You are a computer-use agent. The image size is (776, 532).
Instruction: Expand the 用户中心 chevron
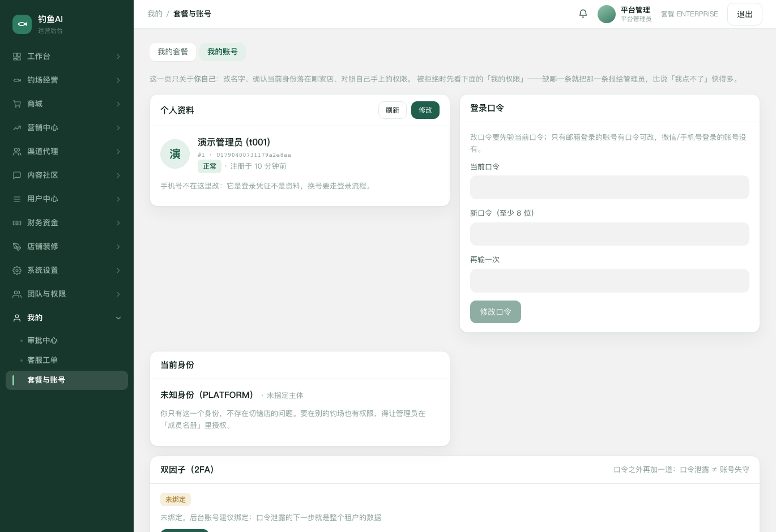tap(118, 199)
